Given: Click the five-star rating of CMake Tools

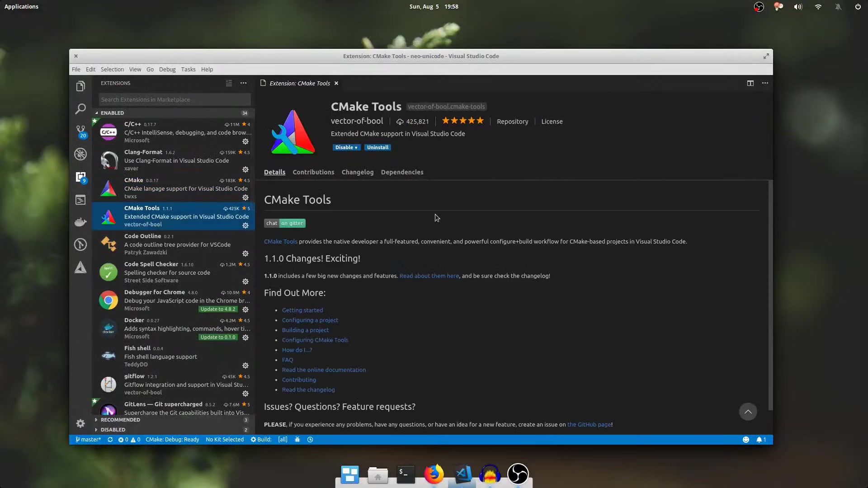Looking at the screenshot, I should (463, 121).
